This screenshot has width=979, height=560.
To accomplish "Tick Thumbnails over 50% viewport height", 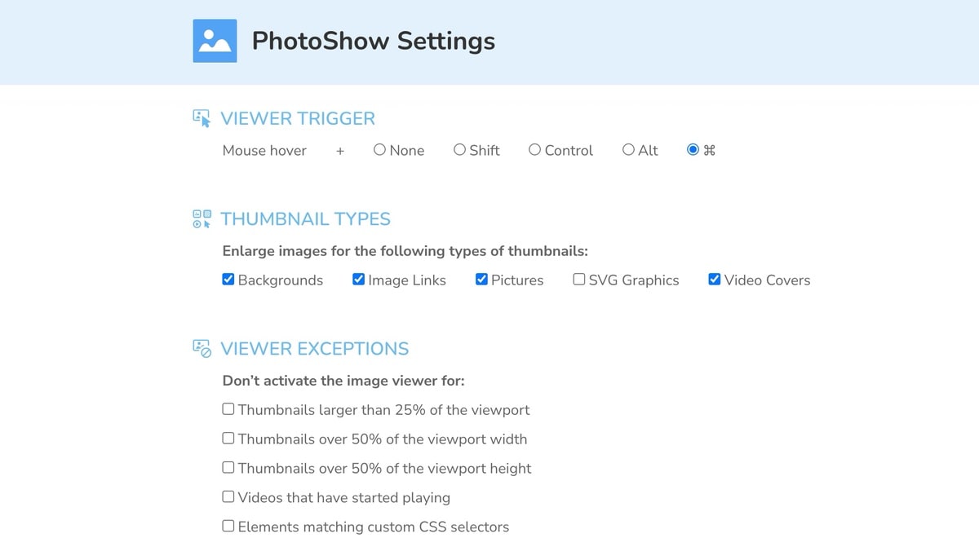I will pos(228,468).
